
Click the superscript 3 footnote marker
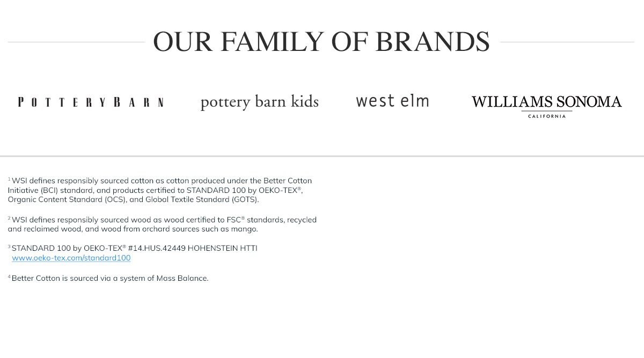[9, 247]
